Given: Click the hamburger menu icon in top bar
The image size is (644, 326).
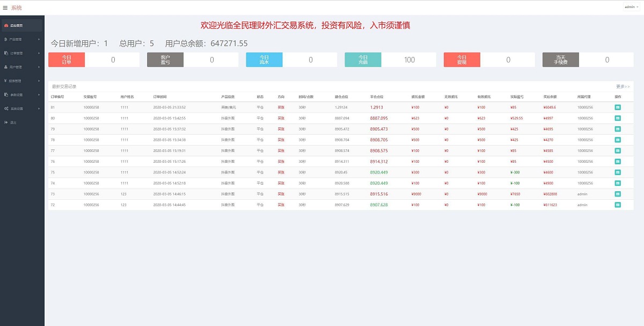Looking at the screenshot, I should [x=5, y=6].
